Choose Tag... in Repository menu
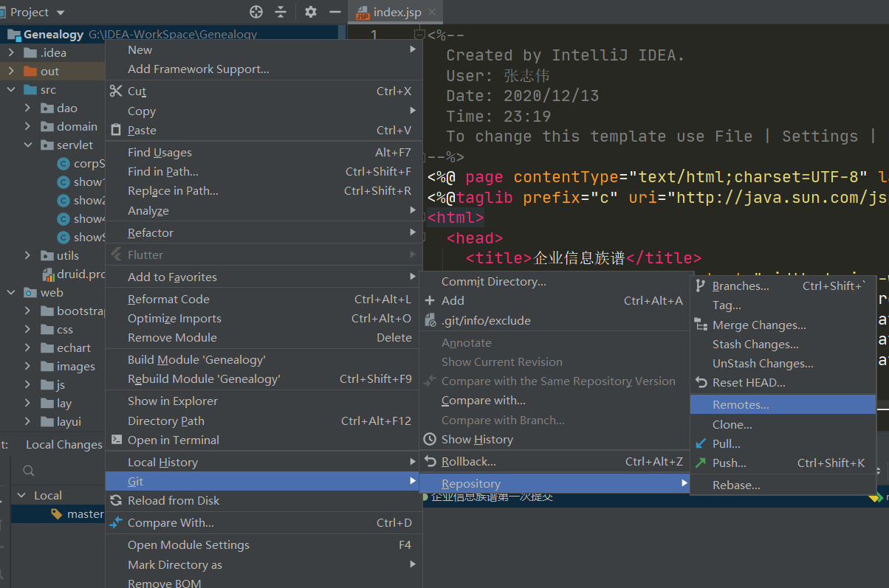Screen dimensions: 889x588 (783, 305)
